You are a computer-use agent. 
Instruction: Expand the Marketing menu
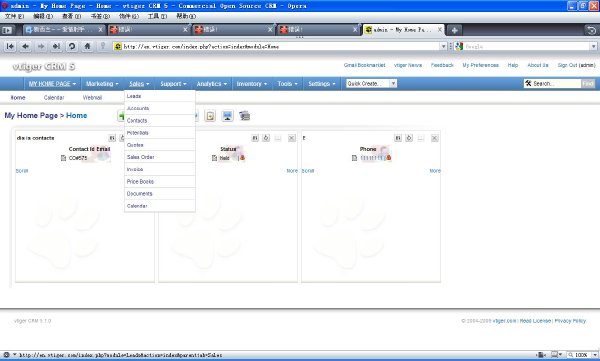(x=102, y=83)
